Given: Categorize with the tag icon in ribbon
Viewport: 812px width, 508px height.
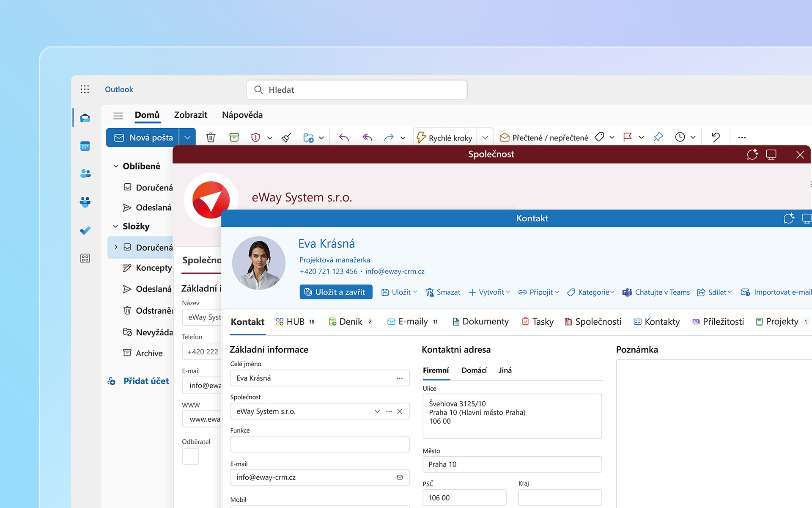Looking at the screenshot, I should click(599, 137).
